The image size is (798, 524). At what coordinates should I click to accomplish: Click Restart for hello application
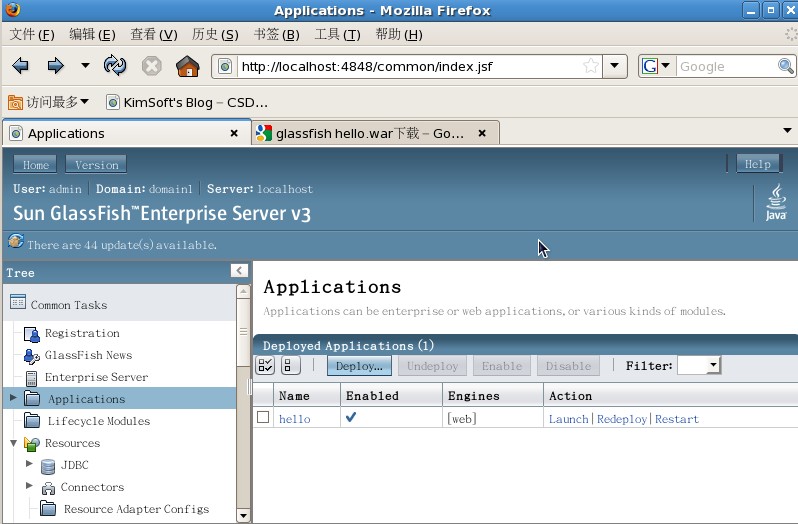tap(677, 419)
